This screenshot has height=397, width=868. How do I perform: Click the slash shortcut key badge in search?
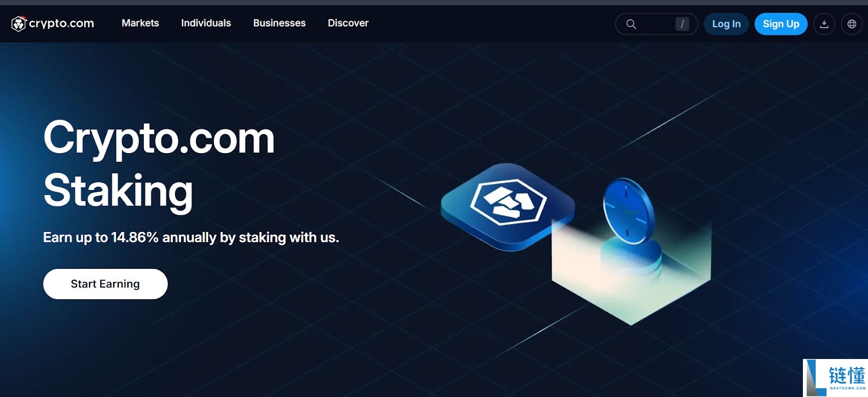click(682, 24)
